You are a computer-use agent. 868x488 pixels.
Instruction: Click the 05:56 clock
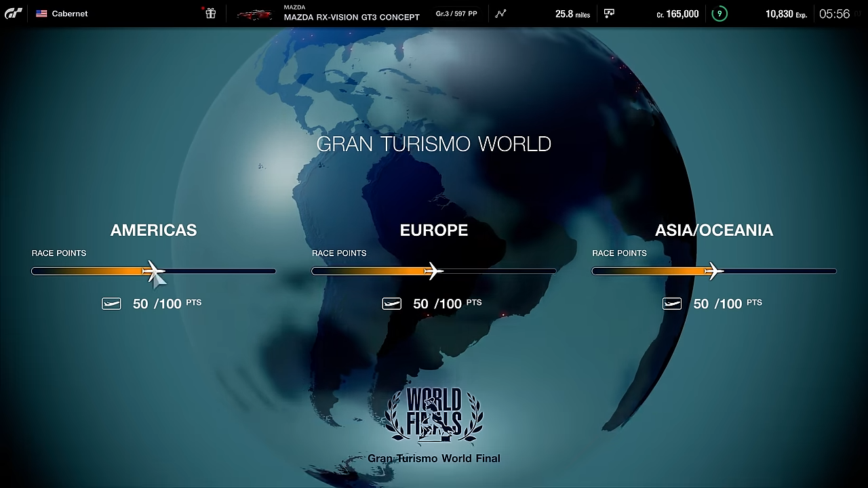coord(834,14)
